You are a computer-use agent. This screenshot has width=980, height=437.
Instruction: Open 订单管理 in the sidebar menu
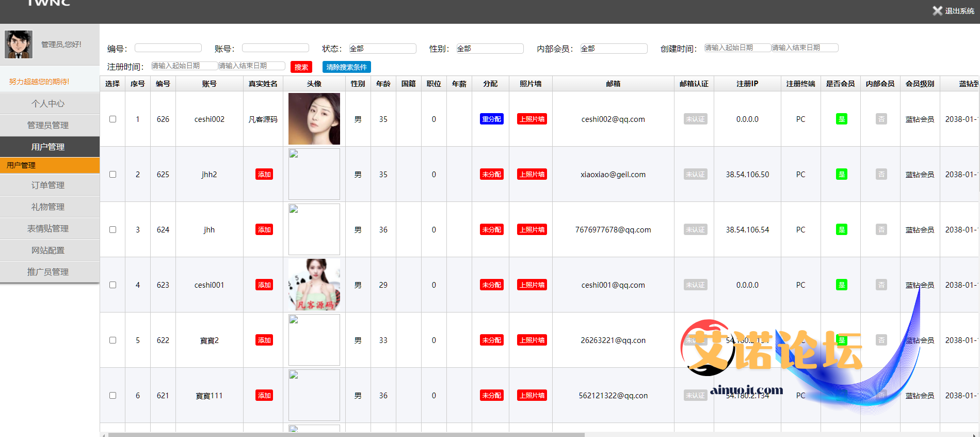pos(48,185)
